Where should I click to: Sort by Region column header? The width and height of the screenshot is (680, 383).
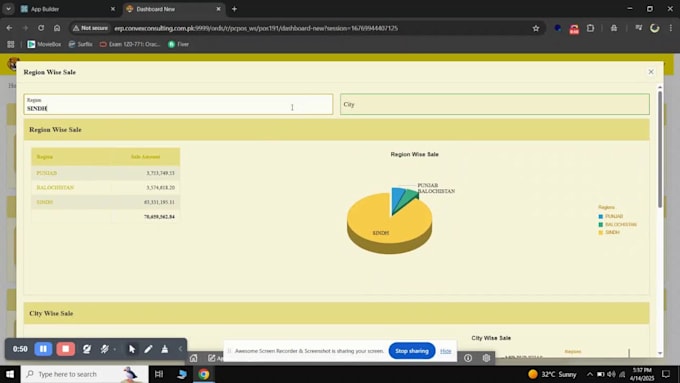point(45,157)
